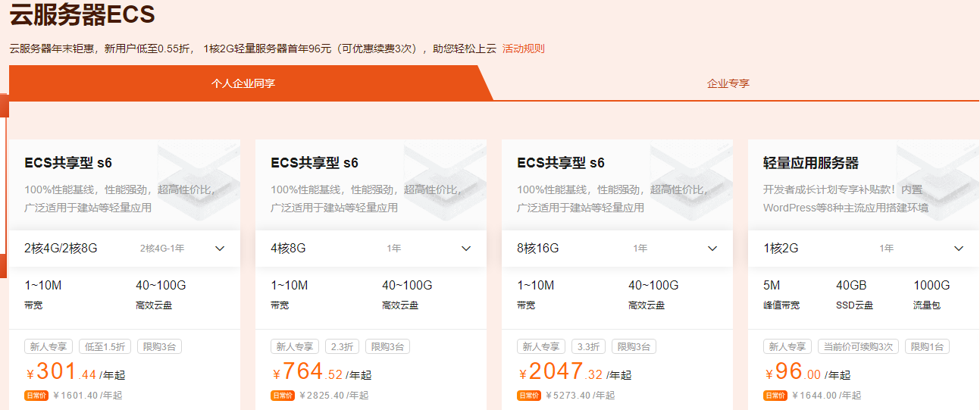Click the 轻量应用服务器 card title
This screenshot has width=980, height=410.
(811, 163)
